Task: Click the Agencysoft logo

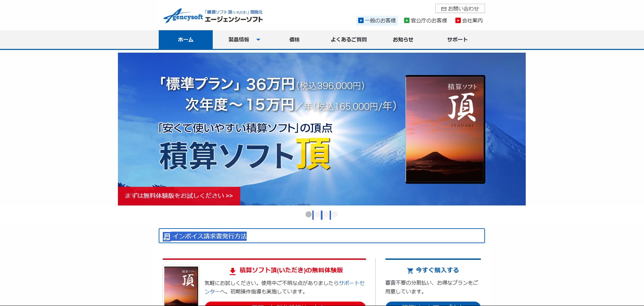Action: coord(213,16)
